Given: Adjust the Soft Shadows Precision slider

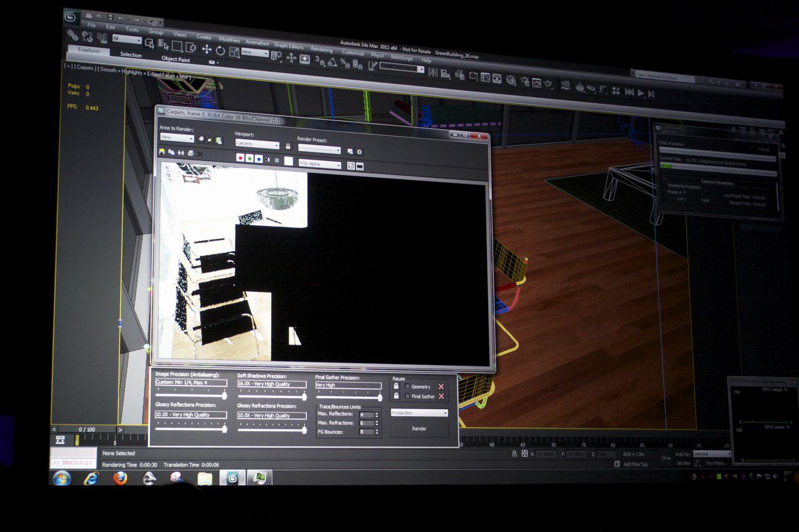Looking at the screenshot, I should click(x=272, y=397).
